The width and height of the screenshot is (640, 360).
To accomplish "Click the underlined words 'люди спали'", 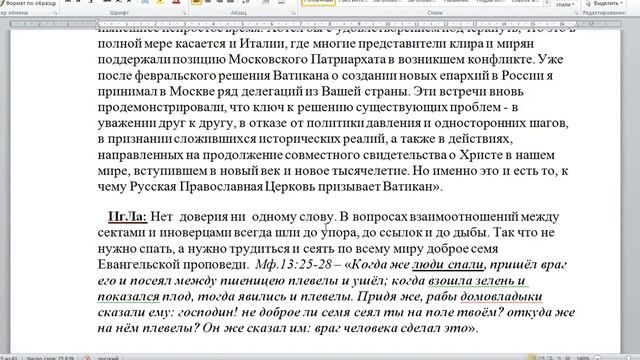I will tap(448, 264).
